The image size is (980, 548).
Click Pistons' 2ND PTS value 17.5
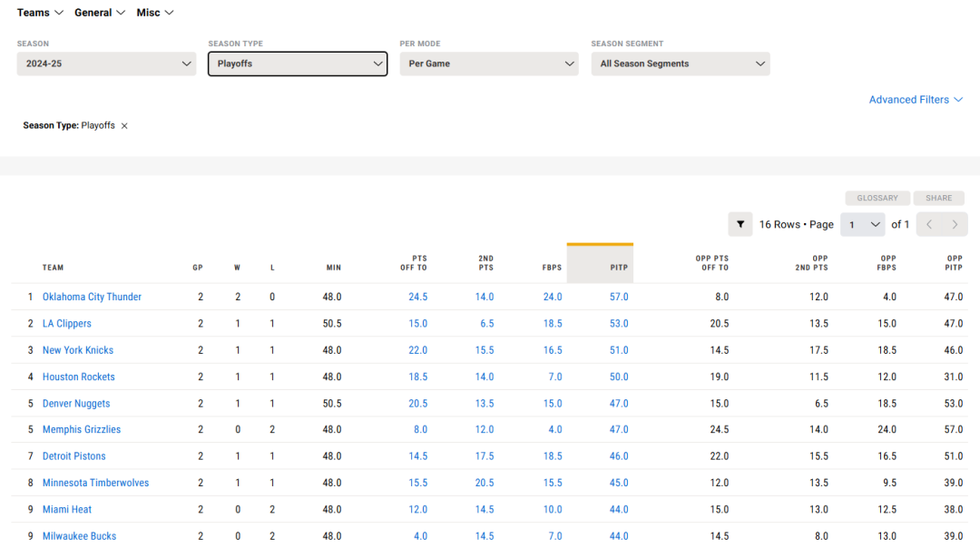[x=485, y=456]
